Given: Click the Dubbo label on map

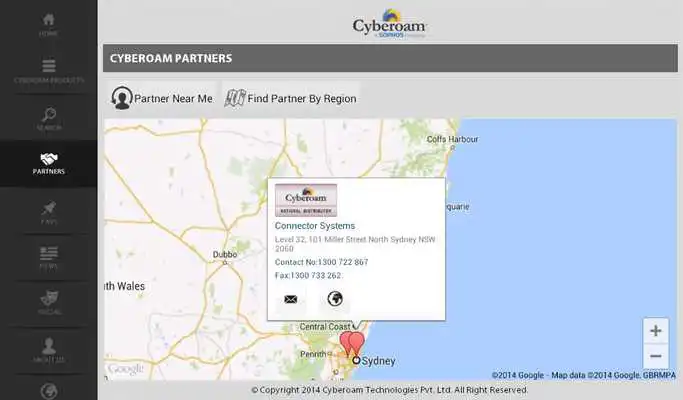Looking at the screenshot, I should [225, 254].
